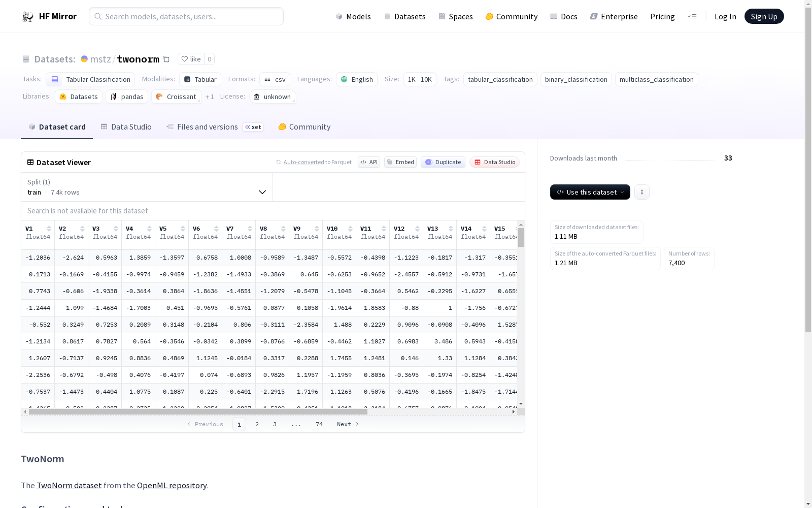
Task: Click the table's vertical scrollbar thumb
Action: 521,237
